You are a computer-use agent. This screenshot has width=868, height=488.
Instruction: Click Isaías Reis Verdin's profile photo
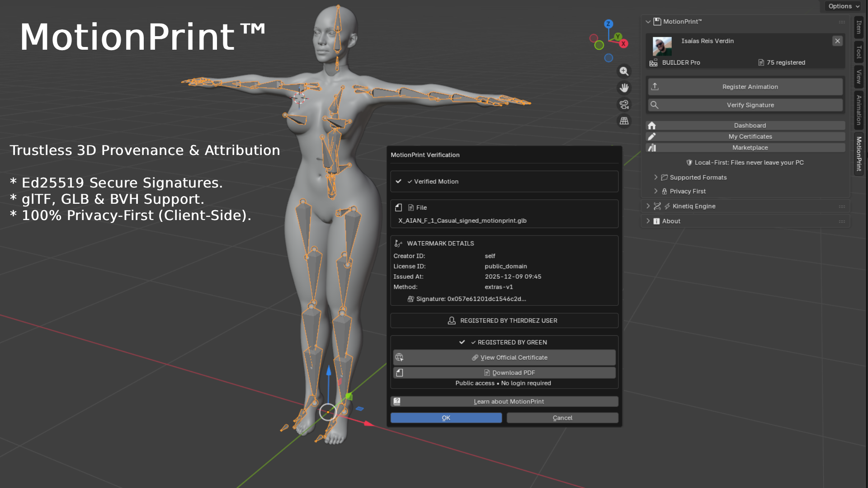click(x=662, y=47)
